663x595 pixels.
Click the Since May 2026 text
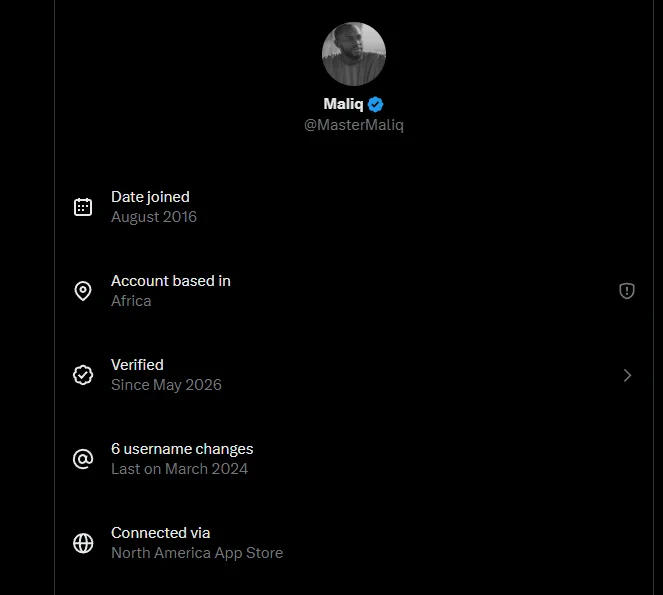[x=166, y=385]
